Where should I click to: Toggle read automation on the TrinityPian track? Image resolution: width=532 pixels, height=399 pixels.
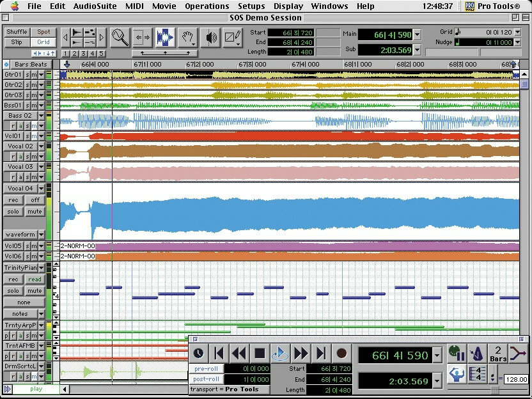click(35, 279)
